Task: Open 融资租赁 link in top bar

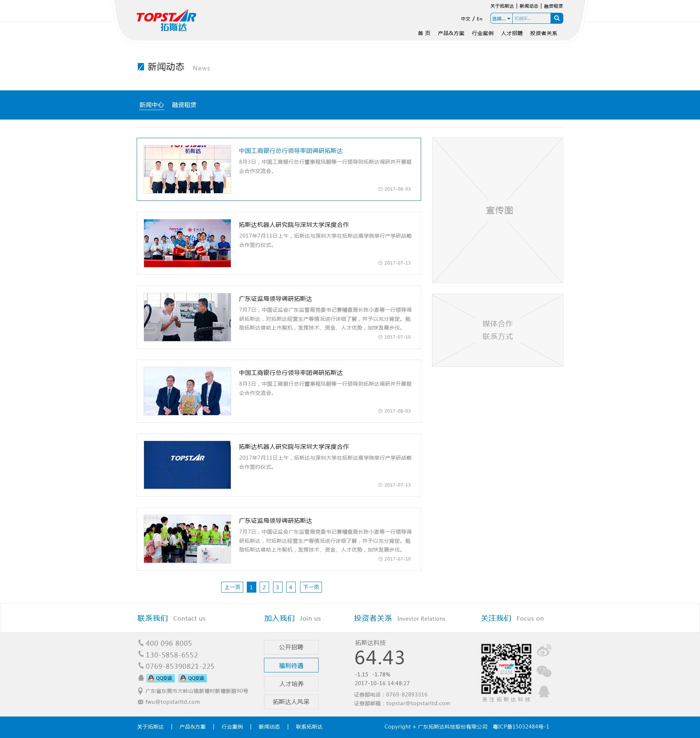Action: pos(553,6)
